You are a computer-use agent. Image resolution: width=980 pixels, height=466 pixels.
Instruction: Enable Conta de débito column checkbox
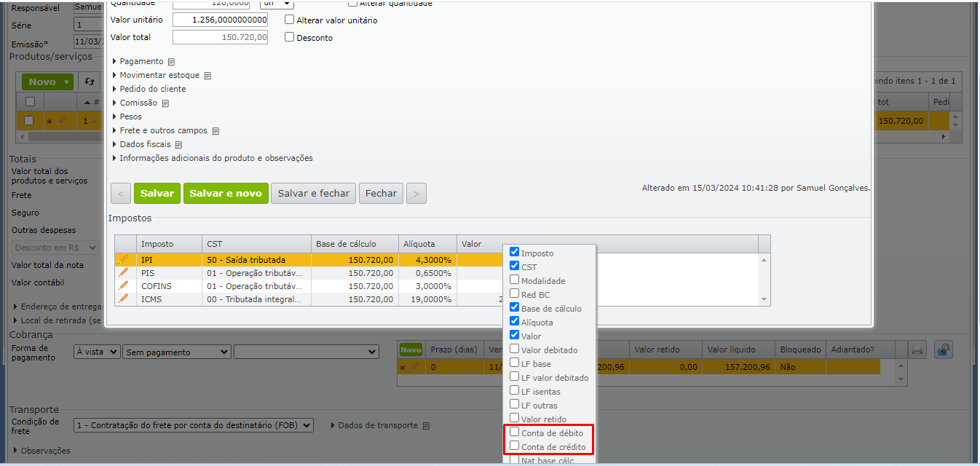point(514,433)
